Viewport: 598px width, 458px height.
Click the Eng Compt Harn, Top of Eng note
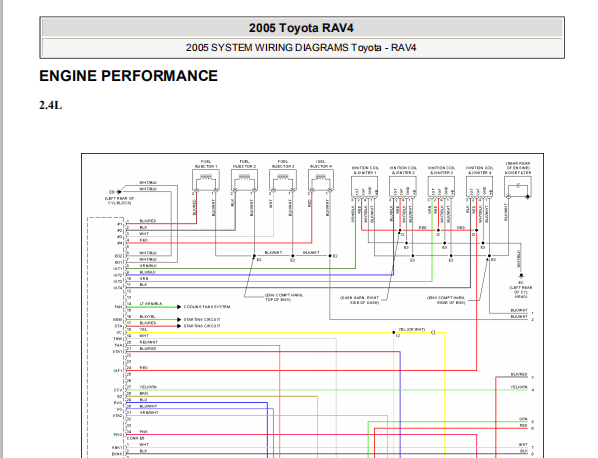click(284, 297)
